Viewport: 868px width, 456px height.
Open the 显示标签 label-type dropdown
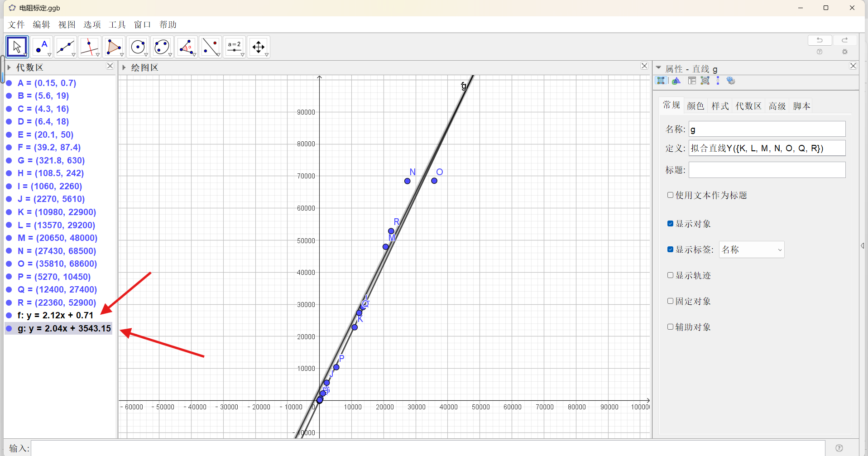pos(752,250)
